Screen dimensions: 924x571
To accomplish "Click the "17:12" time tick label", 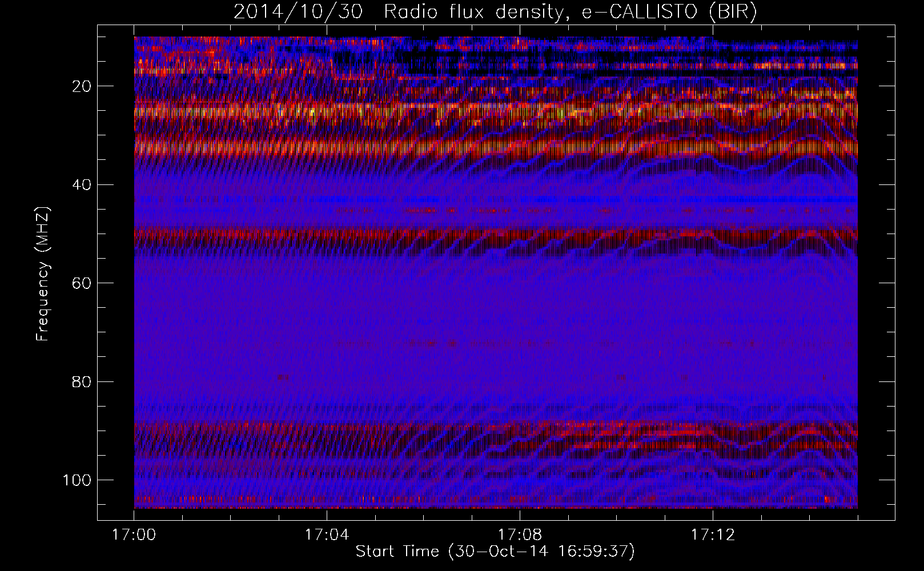I will (x=713, y=535).
